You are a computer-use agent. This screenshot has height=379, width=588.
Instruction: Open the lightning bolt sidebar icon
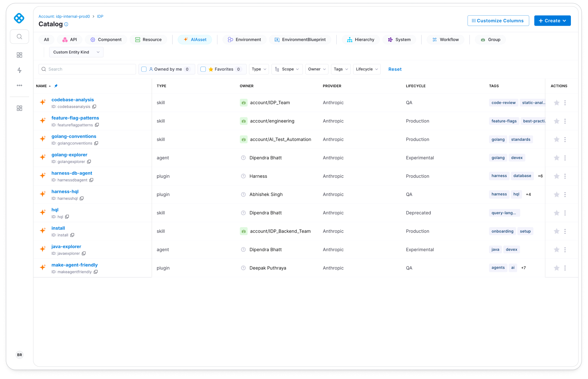19,70
